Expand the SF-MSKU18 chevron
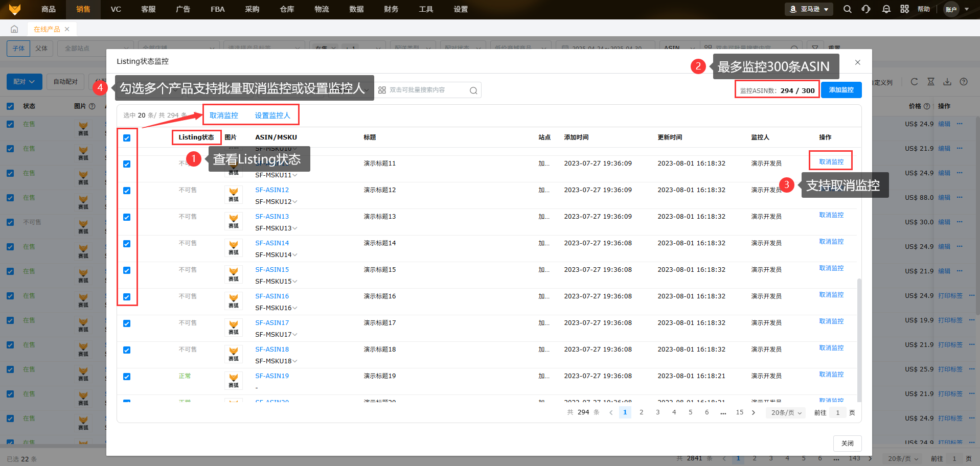This screenshot has width=980, height=466. pyautogui.click(x=295, y=361)
